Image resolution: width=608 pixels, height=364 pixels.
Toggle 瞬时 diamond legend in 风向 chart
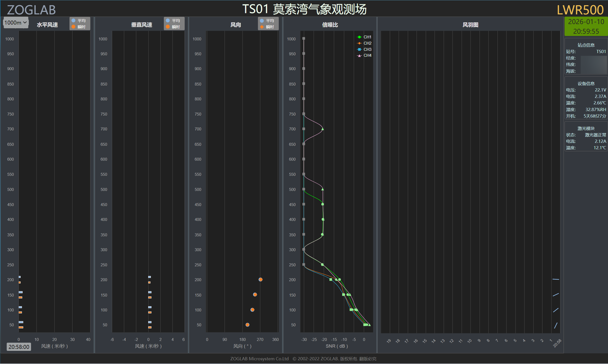(x=267, y=27)
